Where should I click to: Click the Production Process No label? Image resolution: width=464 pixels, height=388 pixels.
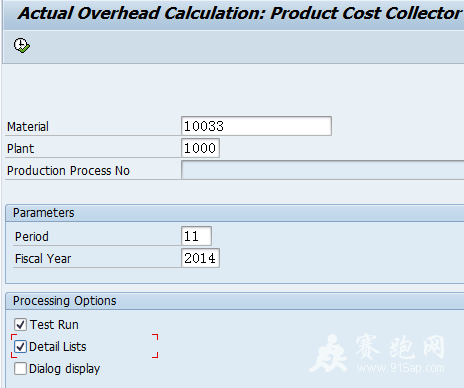pyautogui.click(x=68, y=171)
